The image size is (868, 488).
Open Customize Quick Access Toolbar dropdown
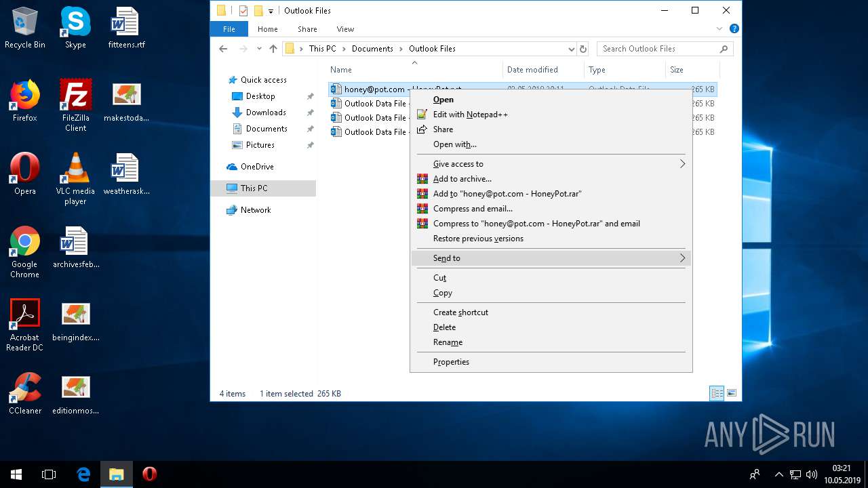[271, 11]
